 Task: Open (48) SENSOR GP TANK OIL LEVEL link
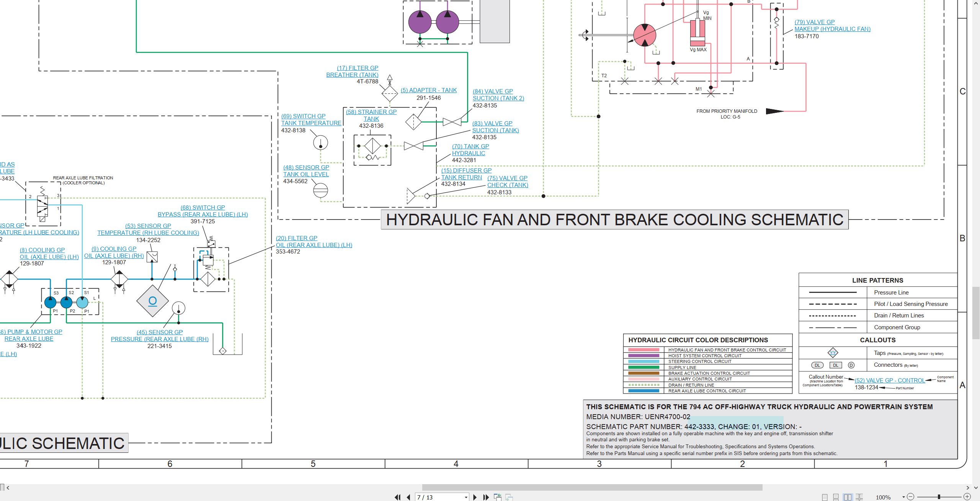(x=306, y=171)
